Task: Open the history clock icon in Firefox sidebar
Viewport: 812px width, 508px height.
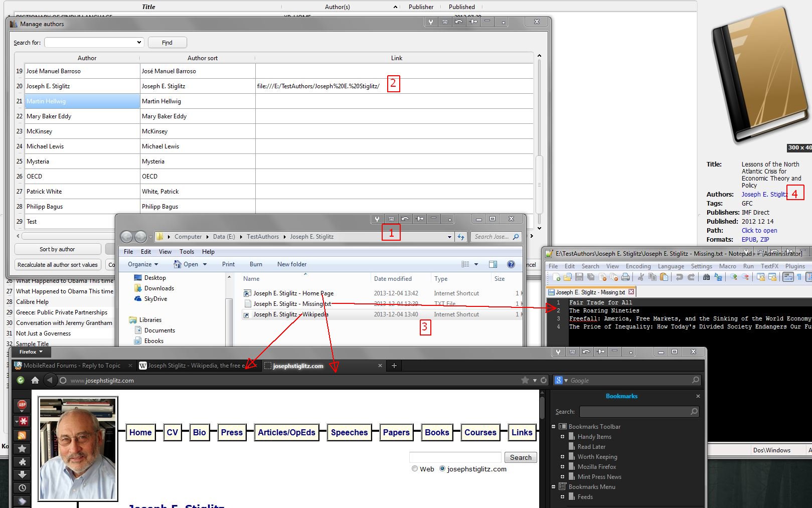Action: click(x=22, y=487)
